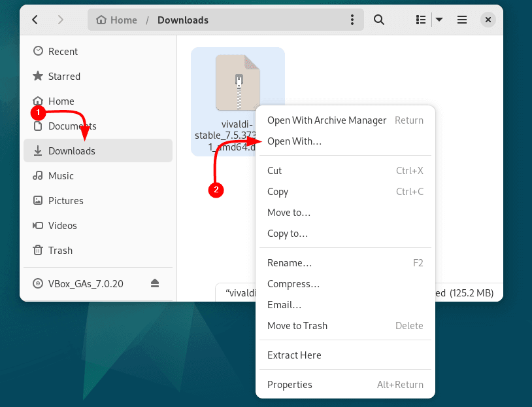Viewport: 532px width, 407px height.
Task: Select the Music folder in sidebar
Action: (61, 176)
